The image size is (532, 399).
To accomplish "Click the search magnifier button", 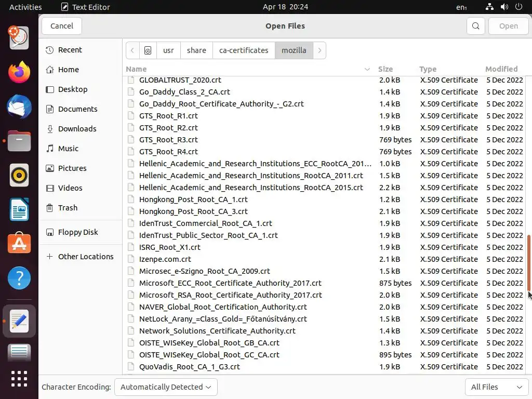I will (x=476, y=26).
